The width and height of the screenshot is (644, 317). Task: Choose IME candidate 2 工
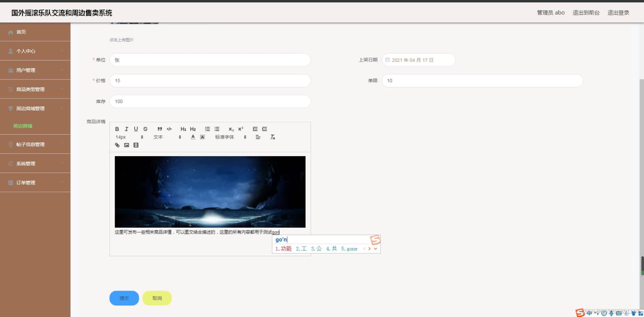tap(301, 249)
